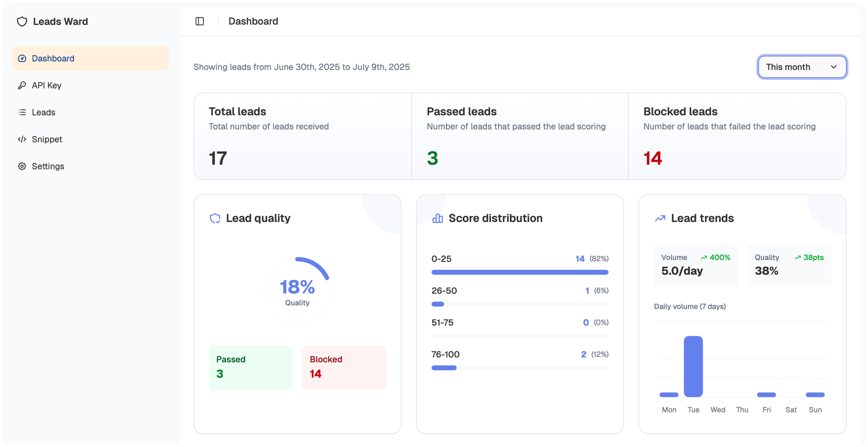868x447 pixels.
Task: Open date filter to change reporting period
Action: point(802,67)
